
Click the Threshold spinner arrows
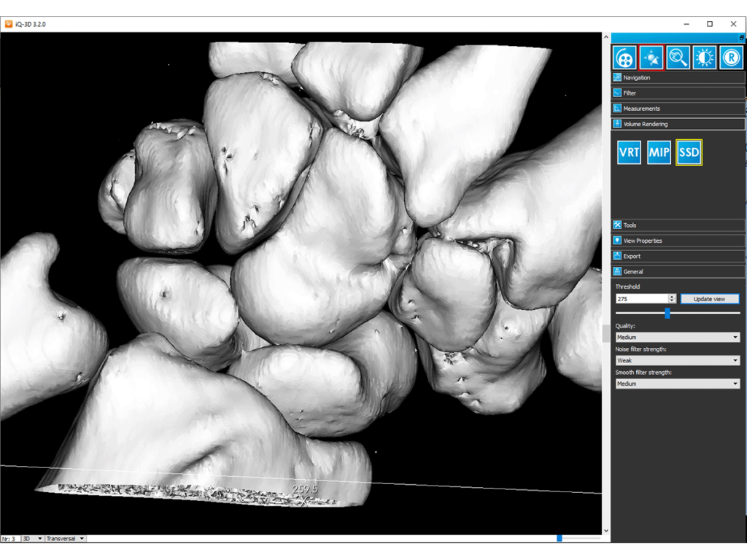672,299
